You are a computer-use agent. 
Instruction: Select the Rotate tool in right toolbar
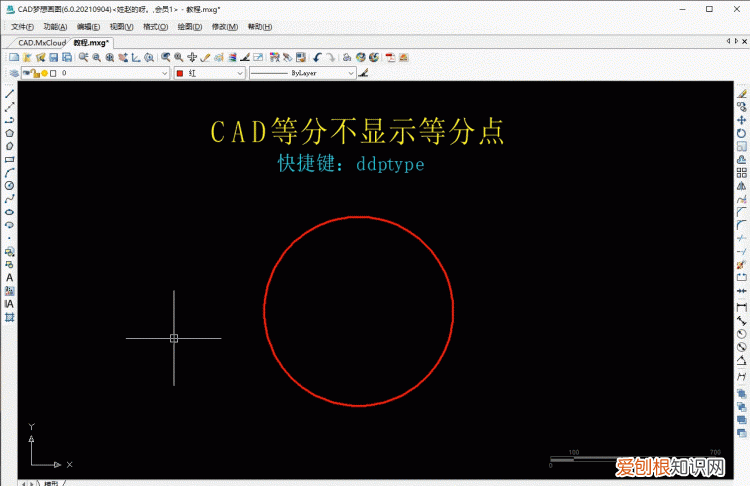(x=741, y=133)
